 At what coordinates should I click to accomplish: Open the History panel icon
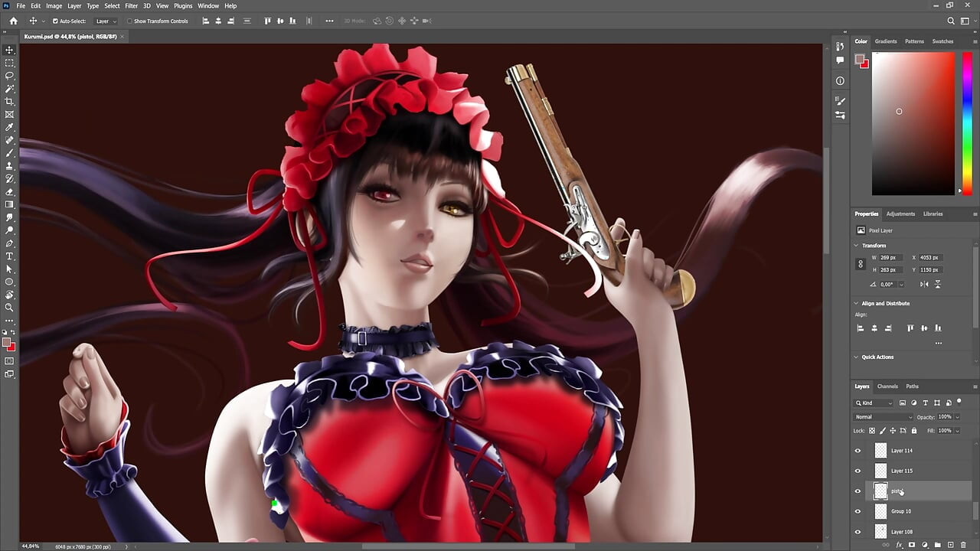[840, 47]
